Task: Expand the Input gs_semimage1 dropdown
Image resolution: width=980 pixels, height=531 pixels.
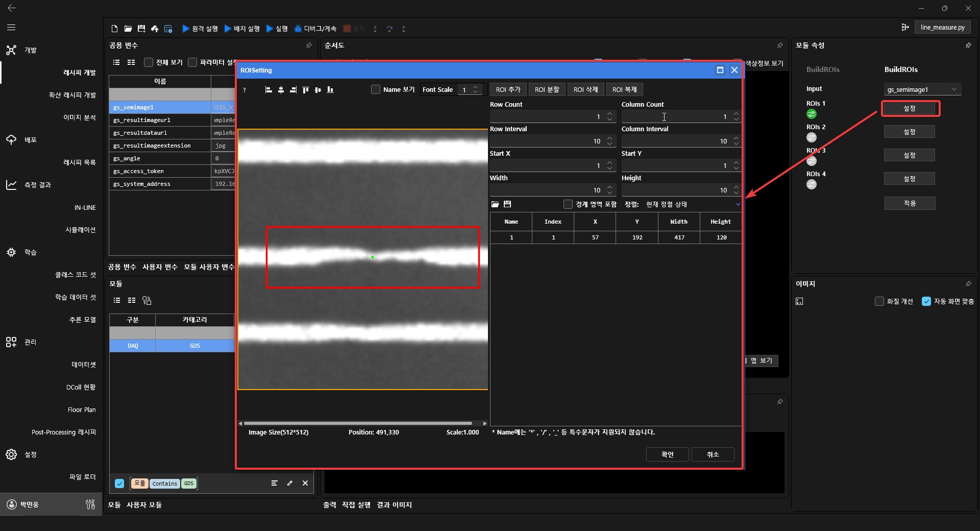Action: pyautogui.click(x=922, y=89)
